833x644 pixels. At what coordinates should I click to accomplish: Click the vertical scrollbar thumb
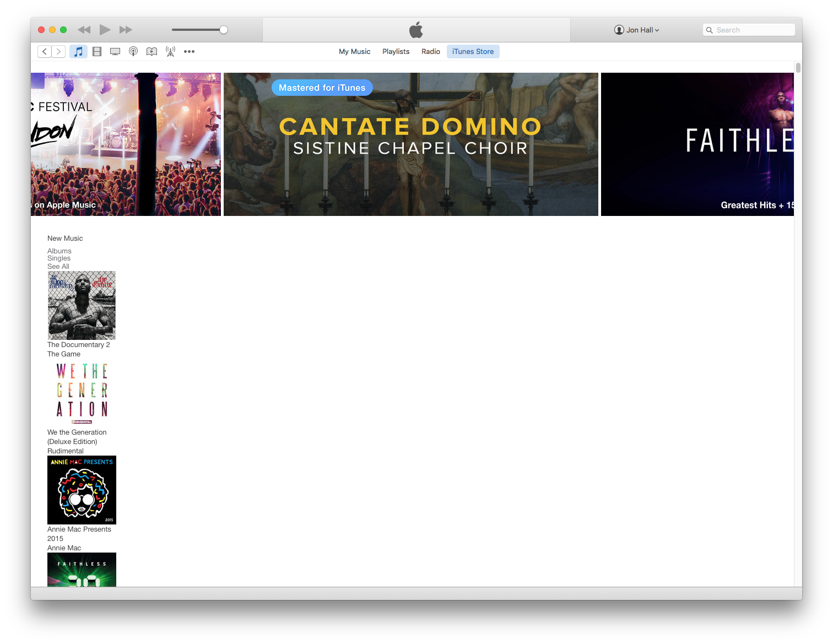click(798, 68)
